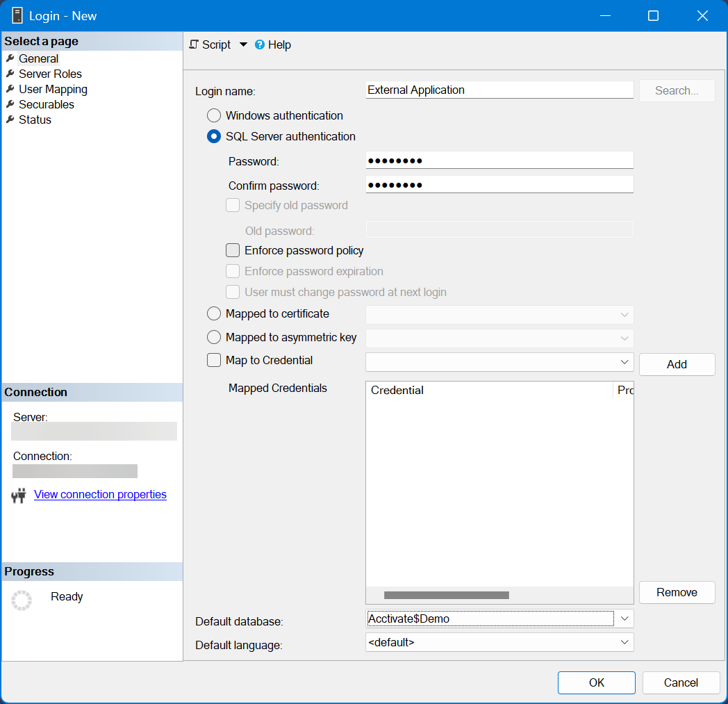Click inside the Login name field
This screenshot has width=728, height=704.
tap(499, 90)
